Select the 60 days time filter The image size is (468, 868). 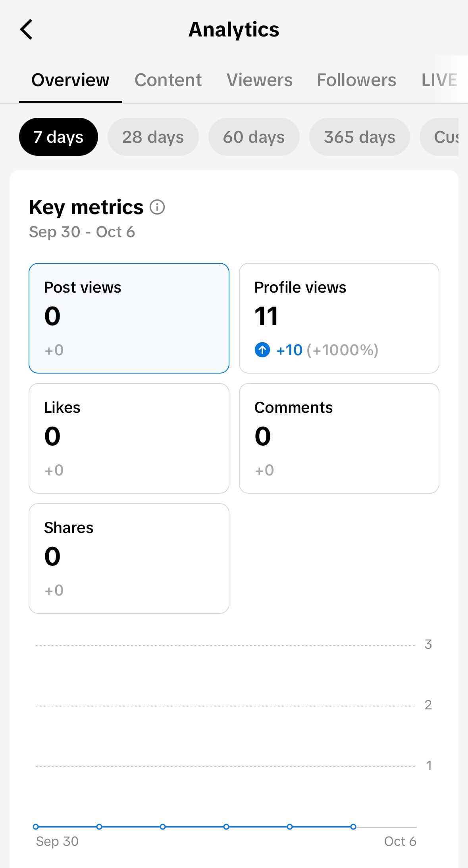[x=254, y=137]
